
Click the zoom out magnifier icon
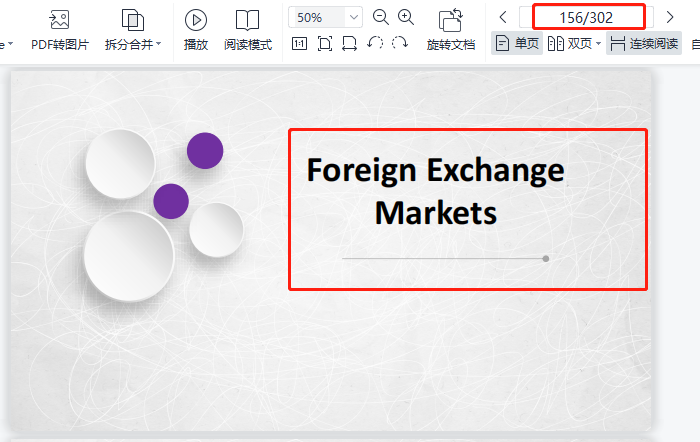[x=381, y=17]
